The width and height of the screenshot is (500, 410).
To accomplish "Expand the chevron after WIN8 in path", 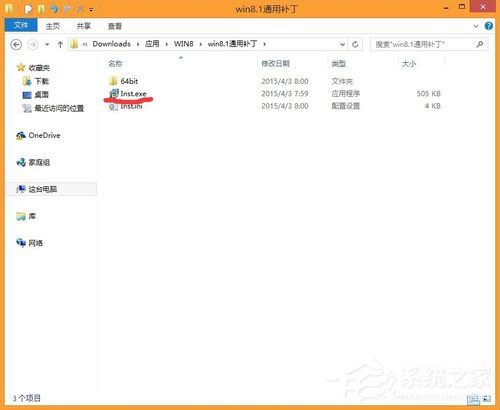I will 201,44.
